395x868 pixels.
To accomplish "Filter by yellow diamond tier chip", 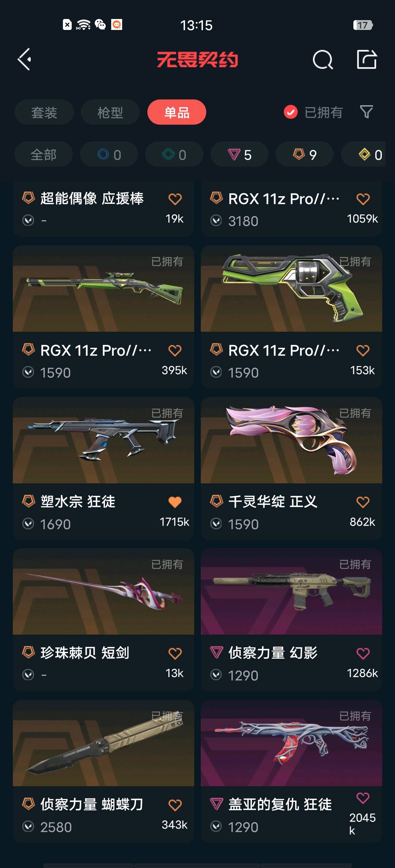I will click(366, 155).
